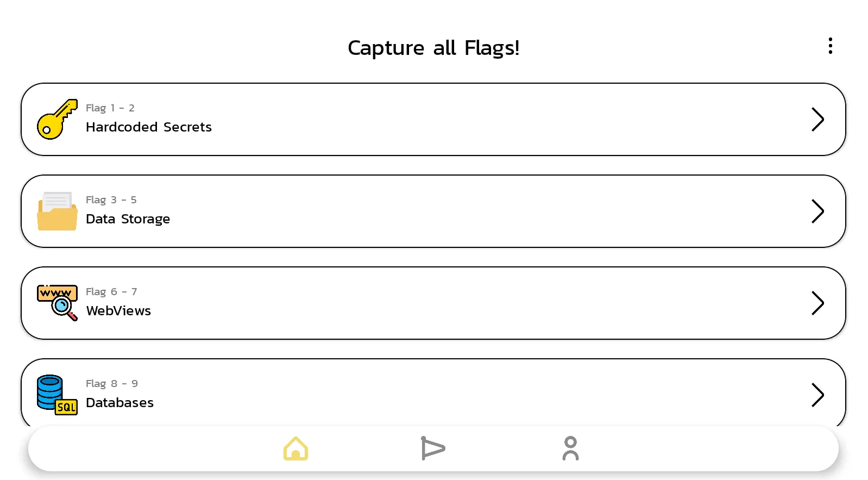Viewport: 868px width, 480px height.
Task: Click the Flag 3 - 5 subtitle
Action: point(111,200)
